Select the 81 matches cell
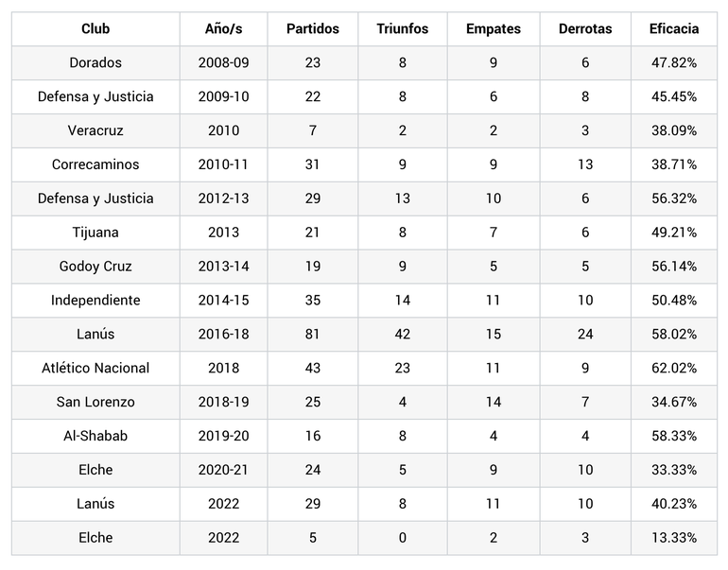728x570 pixels. (313, 335)
